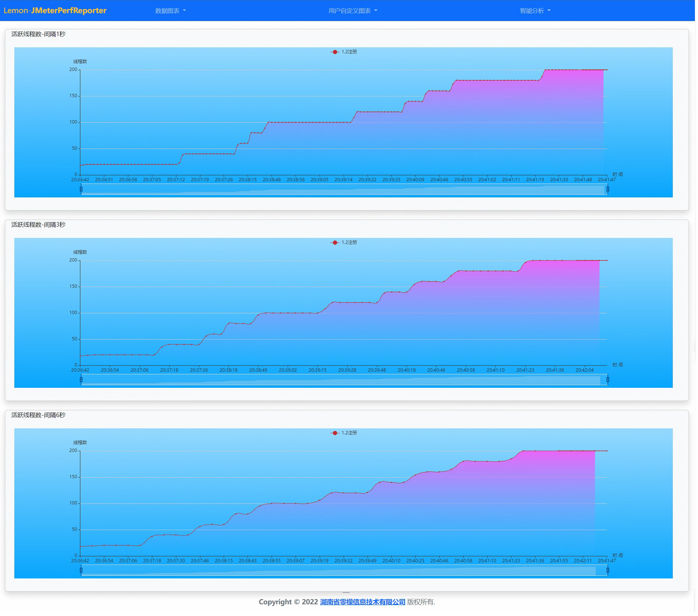This screenshot has width=698, height=616.
Task: Click the Copyright © 2022 footer text
Action: pyautogui.click(x=288, y=602)
